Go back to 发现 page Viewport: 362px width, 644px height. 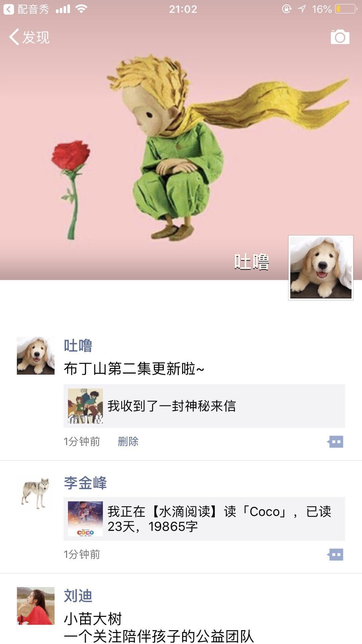point(29,37)
